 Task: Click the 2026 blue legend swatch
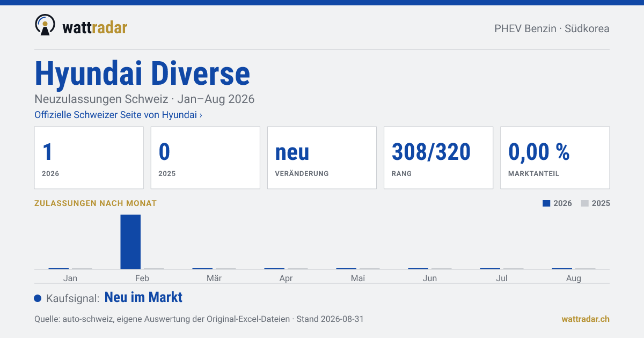[546, 203]
